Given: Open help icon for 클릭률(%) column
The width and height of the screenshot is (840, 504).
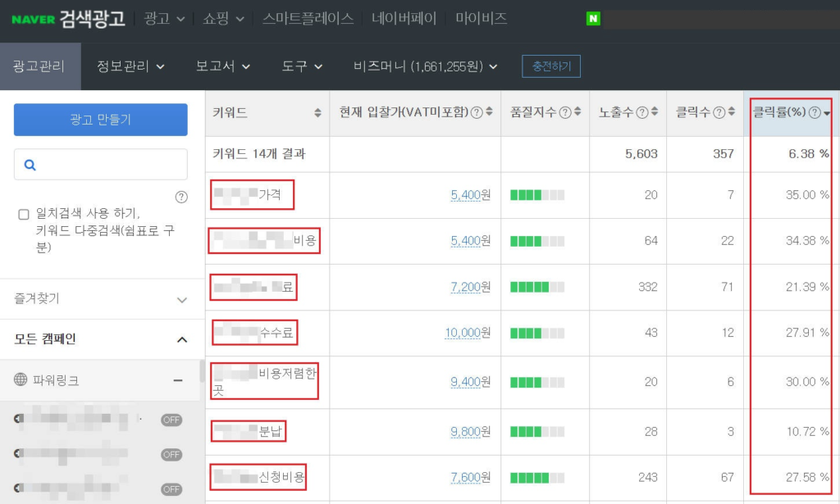Looking at the screenshot, I should point(815,112).
